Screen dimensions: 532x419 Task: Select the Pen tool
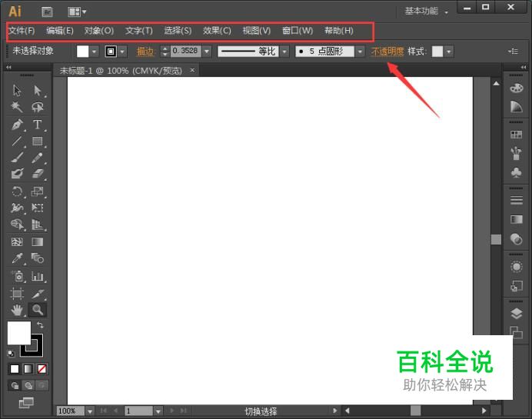pos(17,125)
